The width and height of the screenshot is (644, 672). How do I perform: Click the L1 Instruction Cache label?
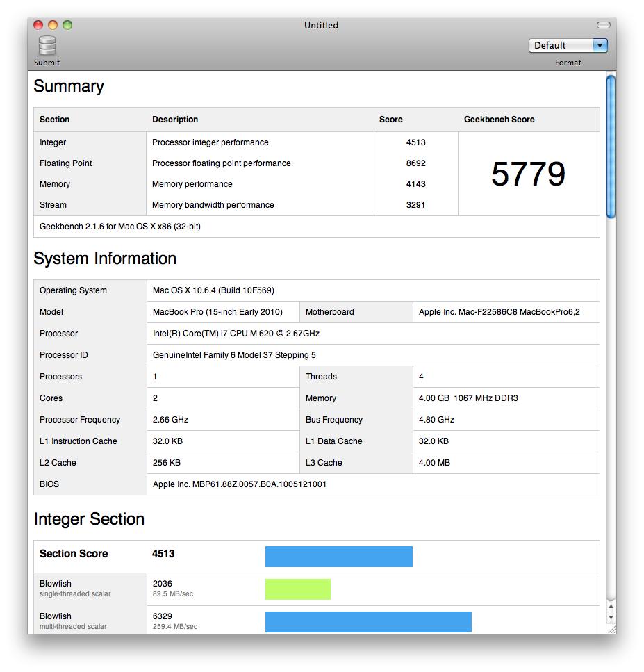click(79, 441)
